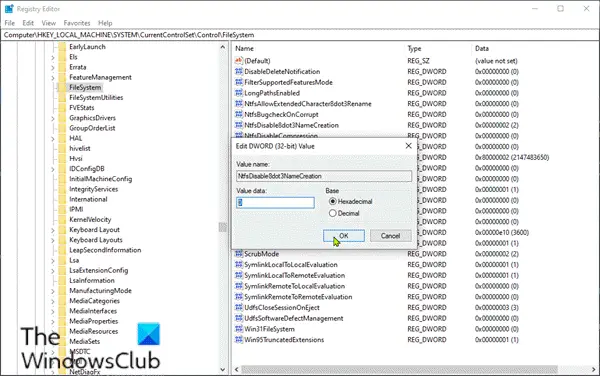Click the IntegrityServices folder icon
The width and height of the screenshot is (600, 376).
(62, 189)
